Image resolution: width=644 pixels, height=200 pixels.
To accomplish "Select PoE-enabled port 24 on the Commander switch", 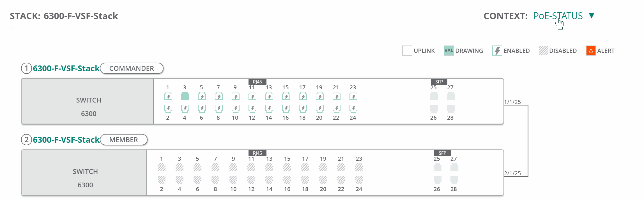I will pos(353,108).
